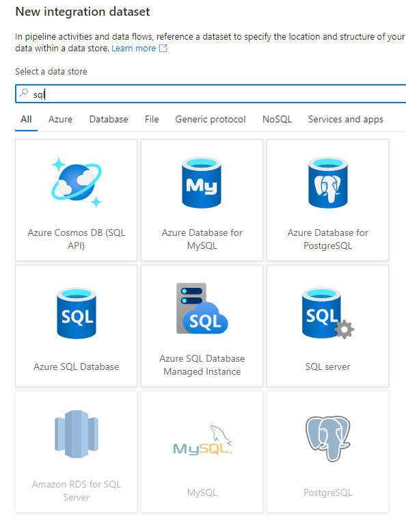Select the Generic protocol tab
Screen dimensions: 406x532
pyautogui.click(x=211, y=120)
